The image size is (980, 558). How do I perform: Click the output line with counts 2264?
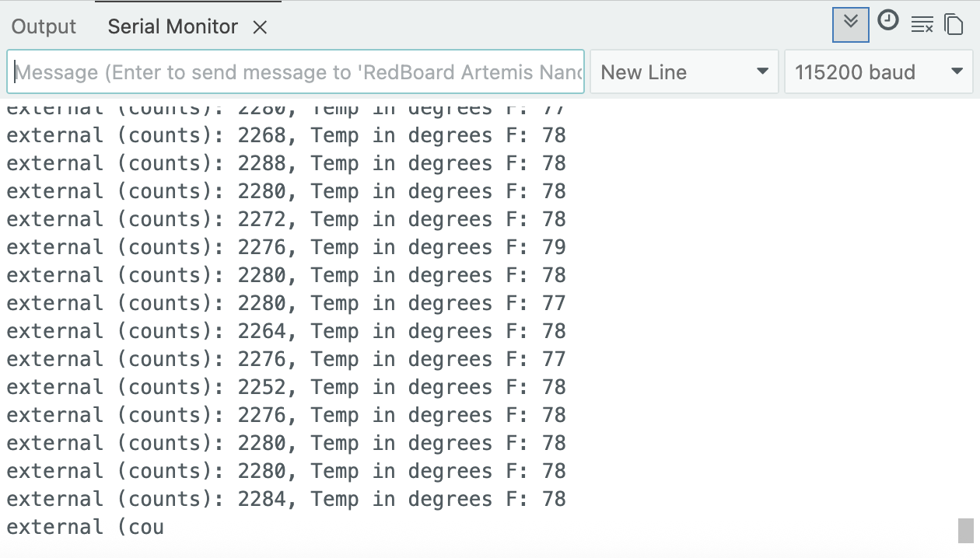pos(285,331)
